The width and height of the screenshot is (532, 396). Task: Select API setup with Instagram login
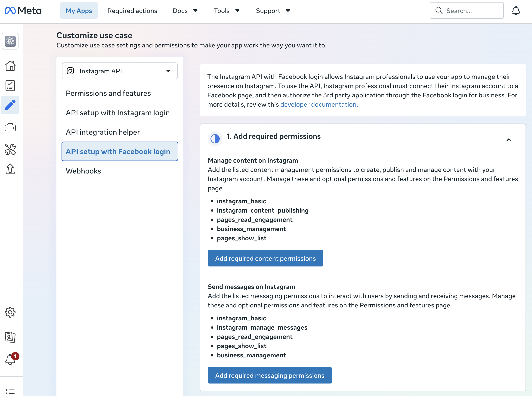(118, 113)
